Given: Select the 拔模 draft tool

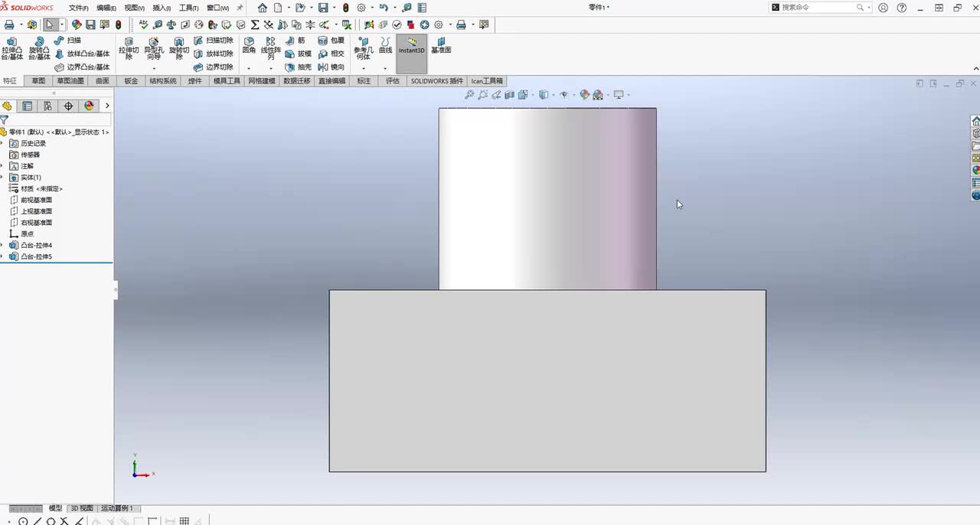Looking at the screenshot, I should [298, 54].
